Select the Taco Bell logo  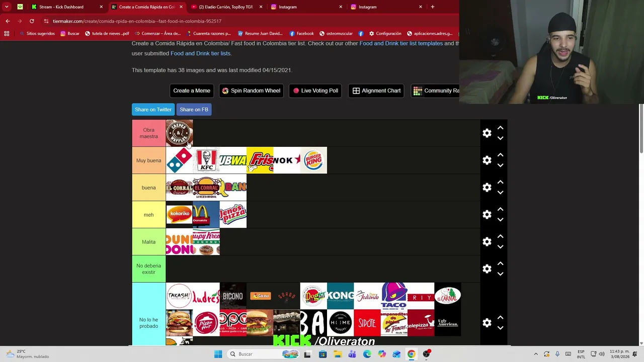(x=394, y=296)
